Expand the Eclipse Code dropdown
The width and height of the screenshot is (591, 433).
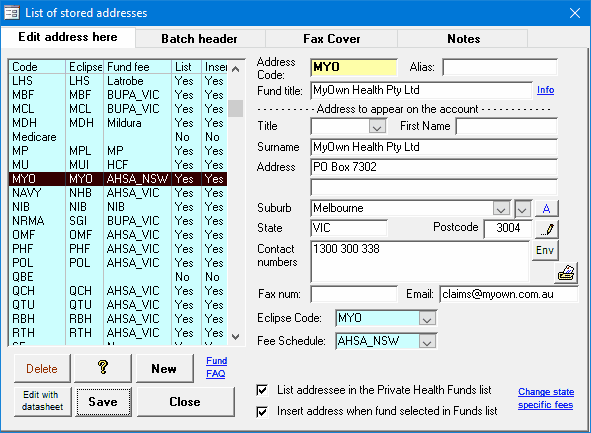click(427, 318)
